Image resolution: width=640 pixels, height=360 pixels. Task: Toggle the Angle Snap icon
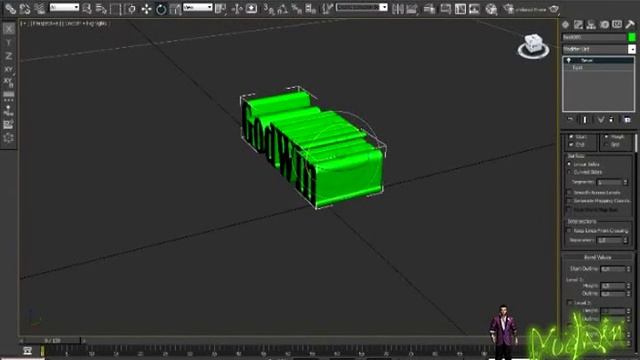tap(282, 8)
